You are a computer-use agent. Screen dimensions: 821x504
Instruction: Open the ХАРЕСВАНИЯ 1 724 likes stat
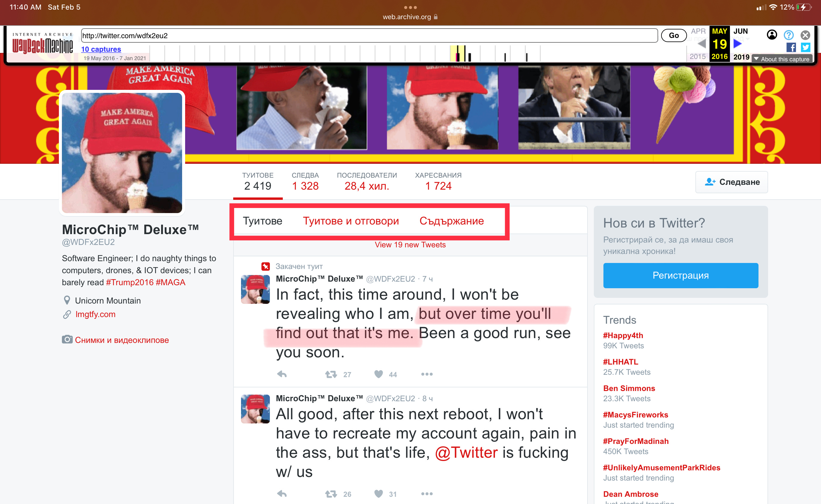(x=438, y=182)
